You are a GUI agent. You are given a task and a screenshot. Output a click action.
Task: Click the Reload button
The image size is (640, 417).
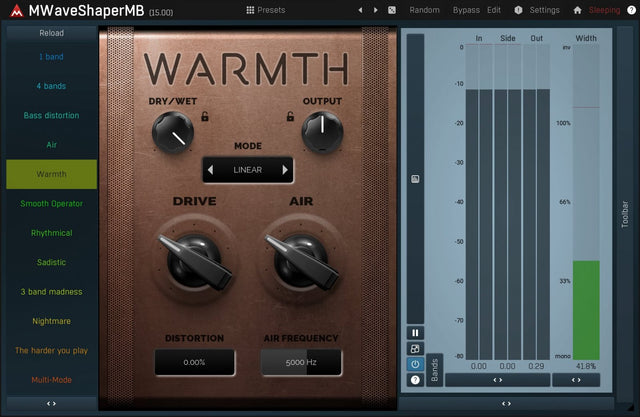tap(51, 33)
